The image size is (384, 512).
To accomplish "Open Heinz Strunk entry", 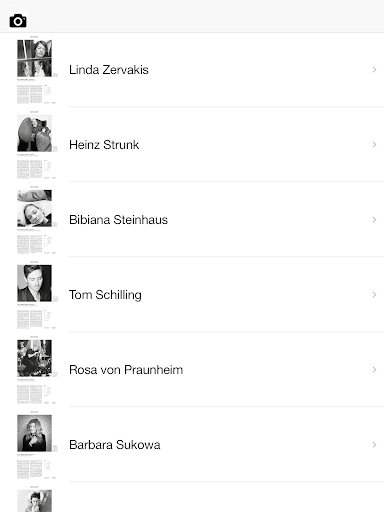I will (192, 145).
